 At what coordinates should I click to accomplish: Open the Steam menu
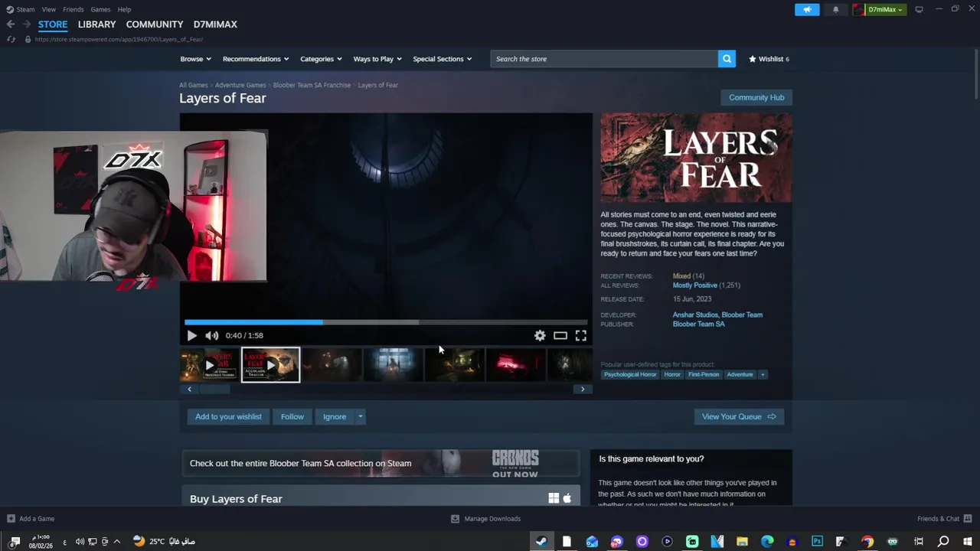pyautogui.click(x=25, y=9)
